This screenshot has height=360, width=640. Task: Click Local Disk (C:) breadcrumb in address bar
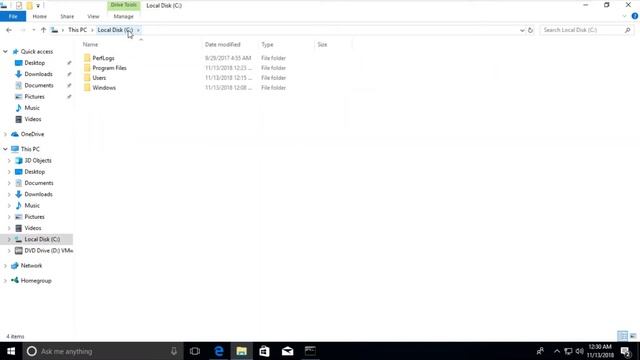click(x=115, y=30)
